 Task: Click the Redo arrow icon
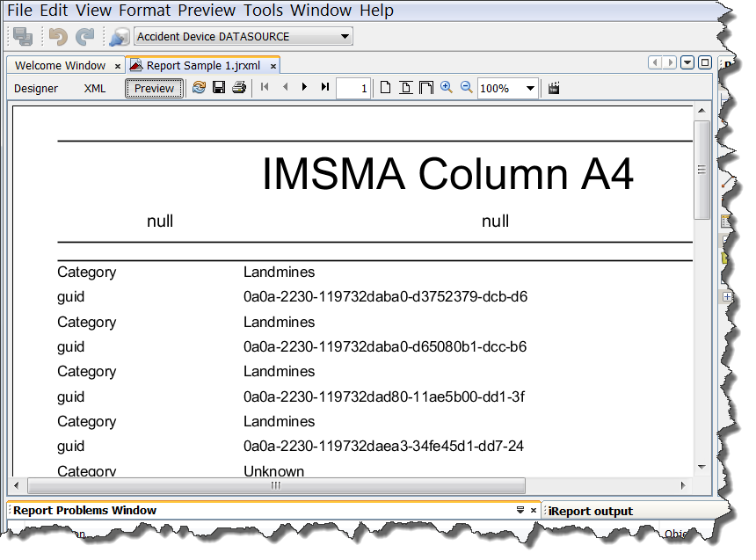pyautogui.click(x=84, y=36)
